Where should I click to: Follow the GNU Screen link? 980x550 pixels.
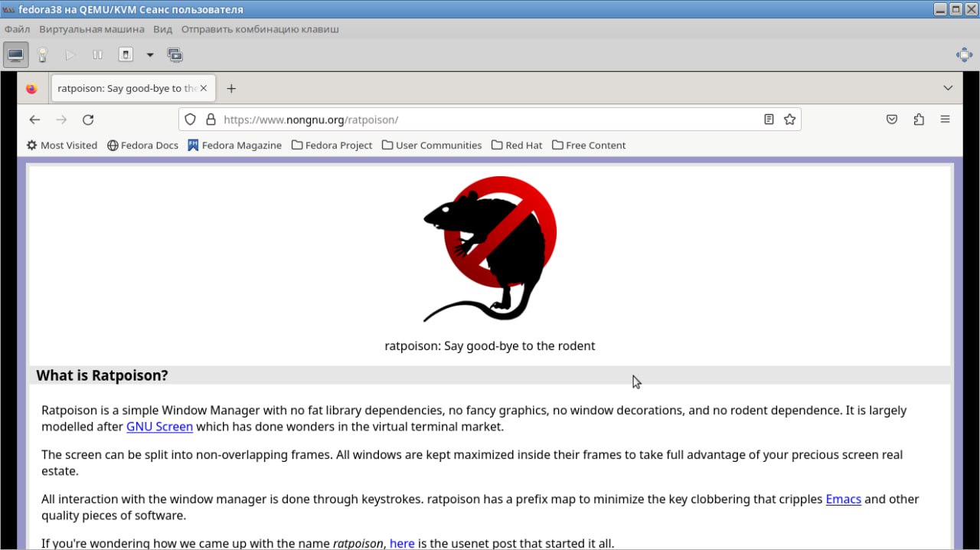(x=159, y=427)
